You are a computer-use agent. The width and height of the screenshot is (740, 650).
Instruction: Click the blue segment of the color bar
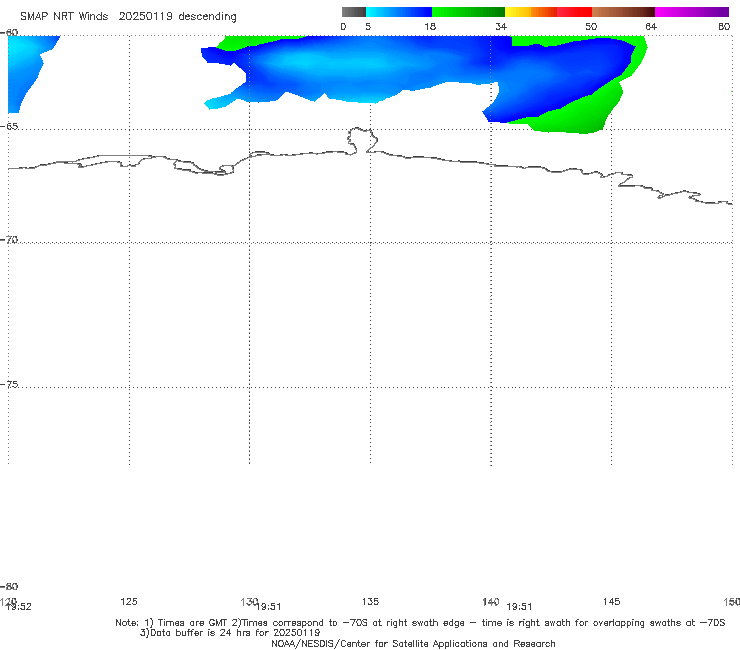click(399, 12)
